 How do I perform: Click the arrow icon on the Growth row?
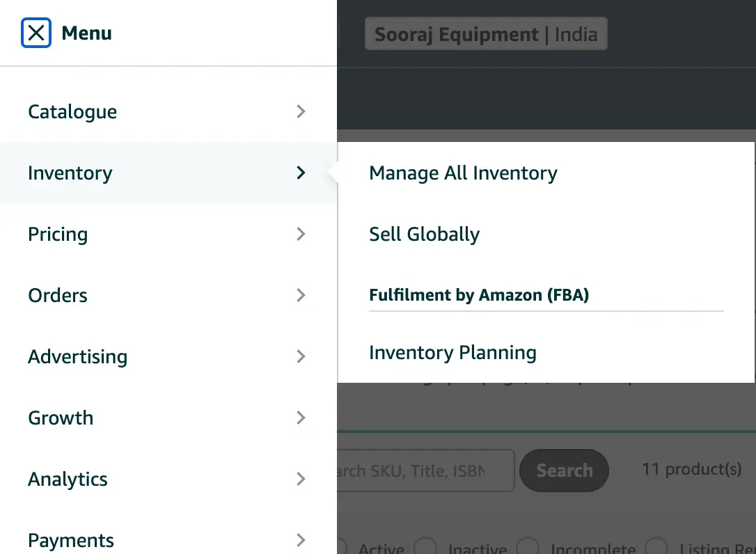(x=301, y=418)
